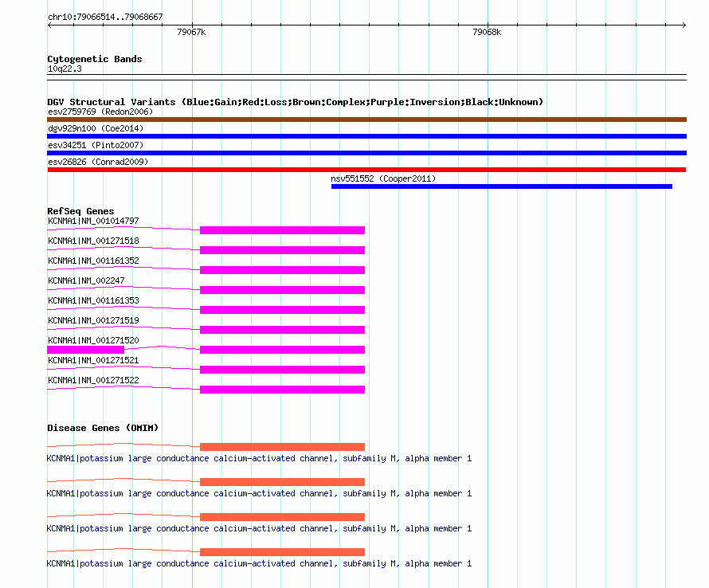Select the Cytogenetic Bands track heading
Viewport: 709px width, 588px height.
95,59
